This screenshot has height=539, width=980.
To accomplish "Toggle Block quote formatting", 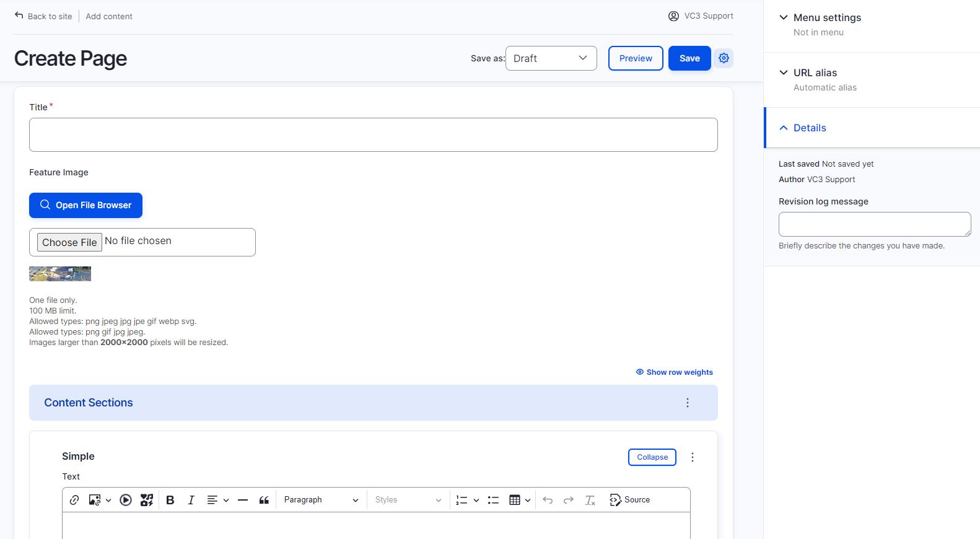I will coord(264,500).
